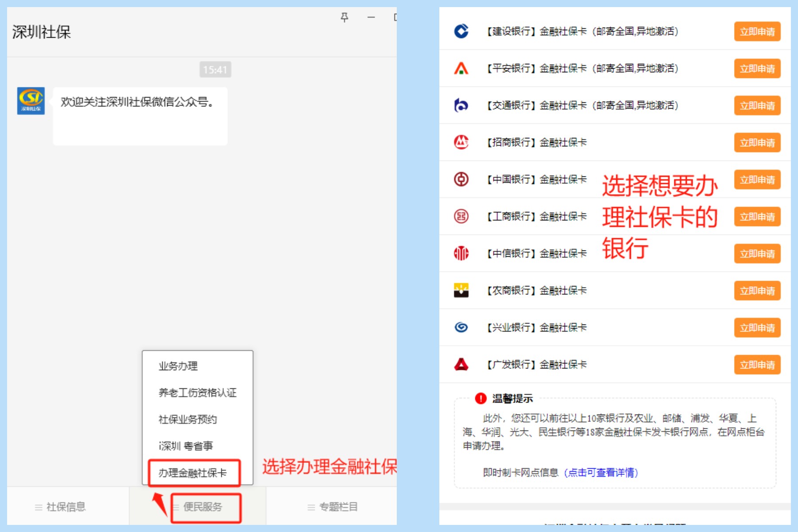Open the 深圳社保 account avatar
This screenshot has height=532, width=798.
click(31, 101)
